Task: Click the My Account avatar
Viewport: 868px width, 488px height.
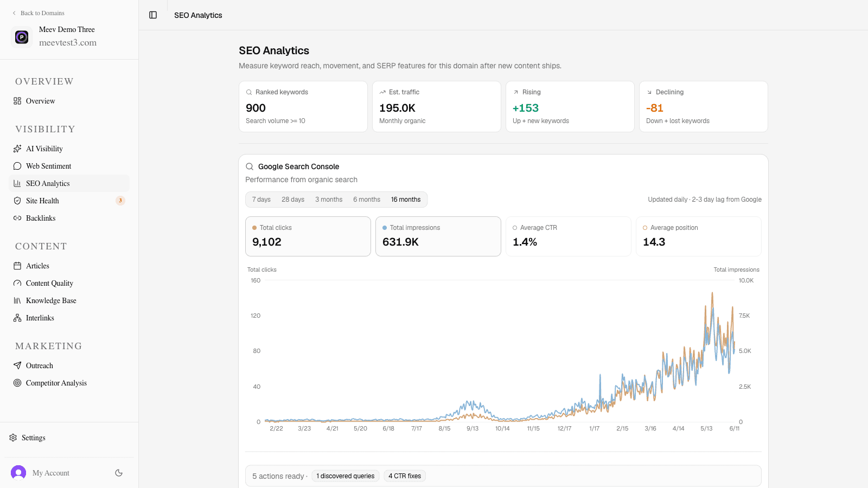Action: point(18,473)
